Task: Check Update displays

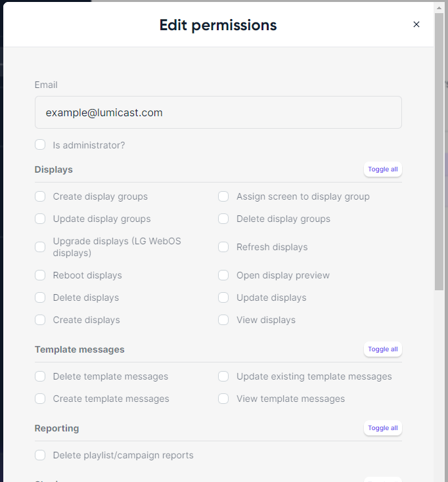Action: click(x=223, y=297)
